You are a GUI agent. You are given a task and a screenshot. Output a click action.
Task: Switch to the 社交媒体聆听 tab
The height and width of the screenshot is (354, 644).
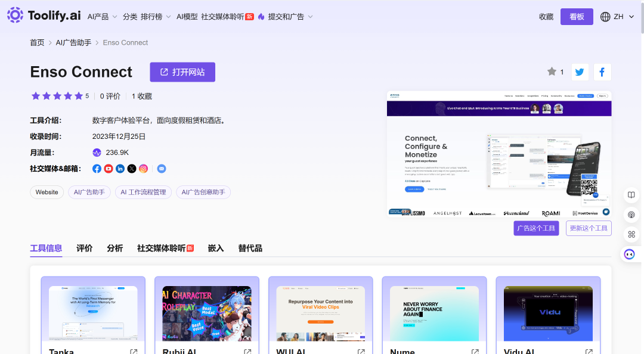click(x=165, y=248)
